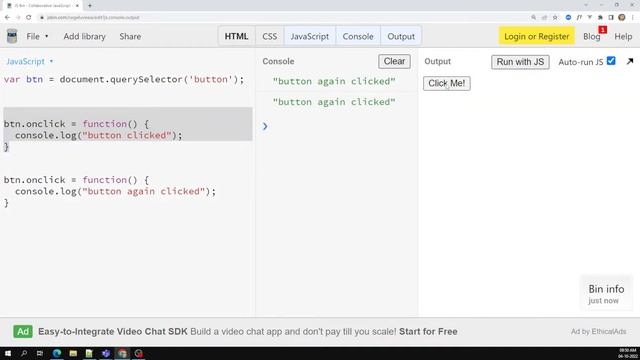Viewport: 640px width, 360px height.
Task: Click Run with JS button
Action: coord(520,62)
